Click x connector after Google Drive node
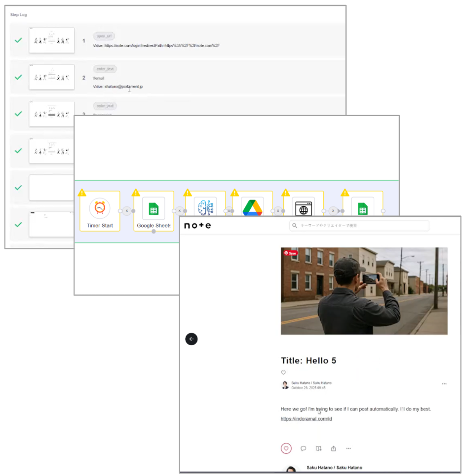Viewport: 464px width, 476px height. [278, 211]
